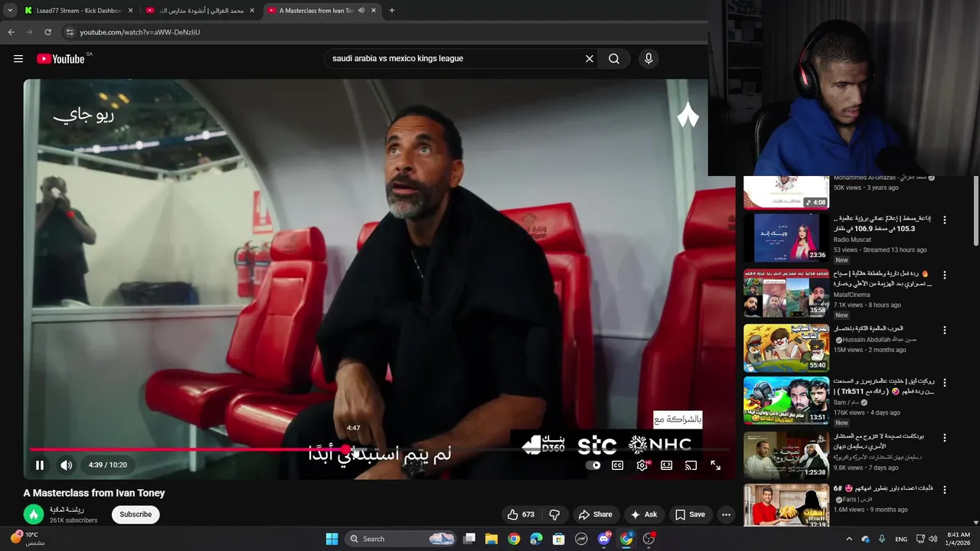View site information icon in address bar
The width and height of the screenshot is (980, 551).
(x=69, y=32)
